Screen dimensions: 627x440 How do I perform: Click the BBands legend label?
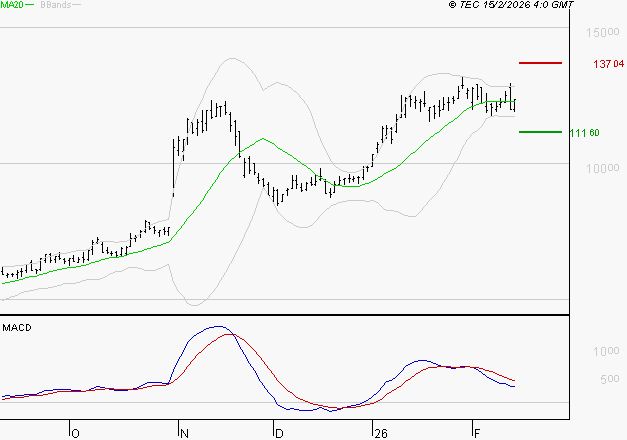click(56, 5)
